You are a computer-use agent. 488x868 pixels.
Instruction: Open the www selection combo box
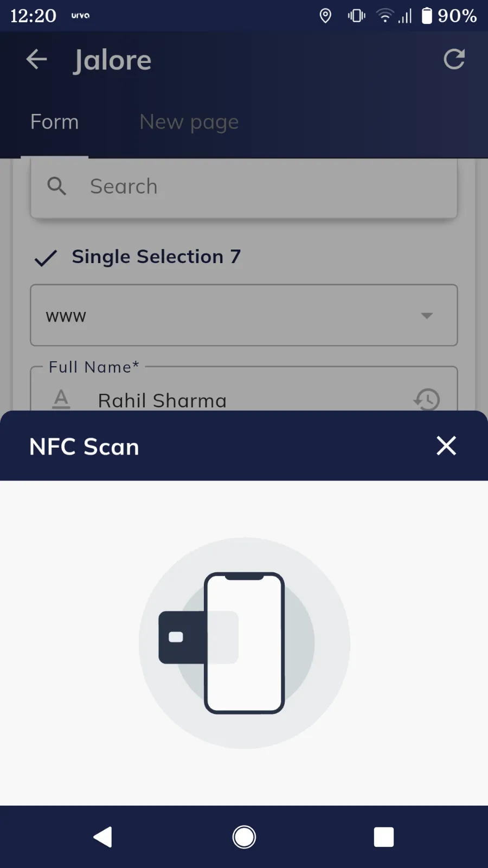(228, 316)
